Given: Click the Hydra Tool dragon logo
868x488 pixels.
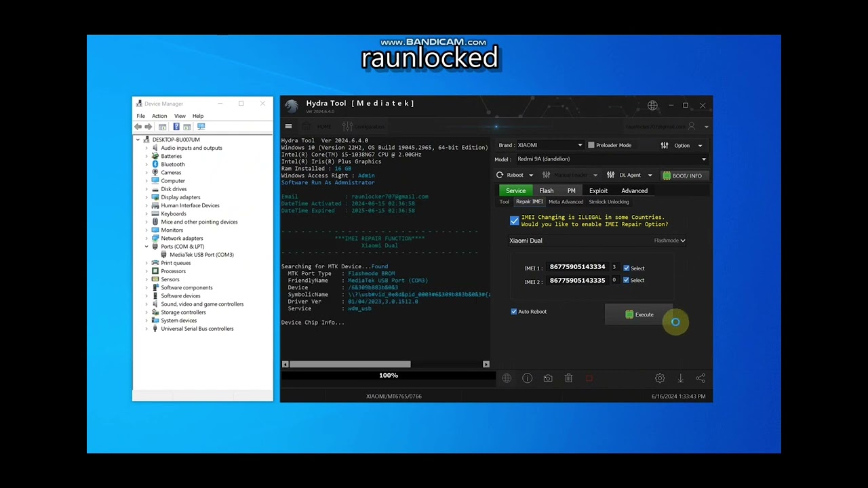Looking at the screenshot, I should [x=292, y=106].
